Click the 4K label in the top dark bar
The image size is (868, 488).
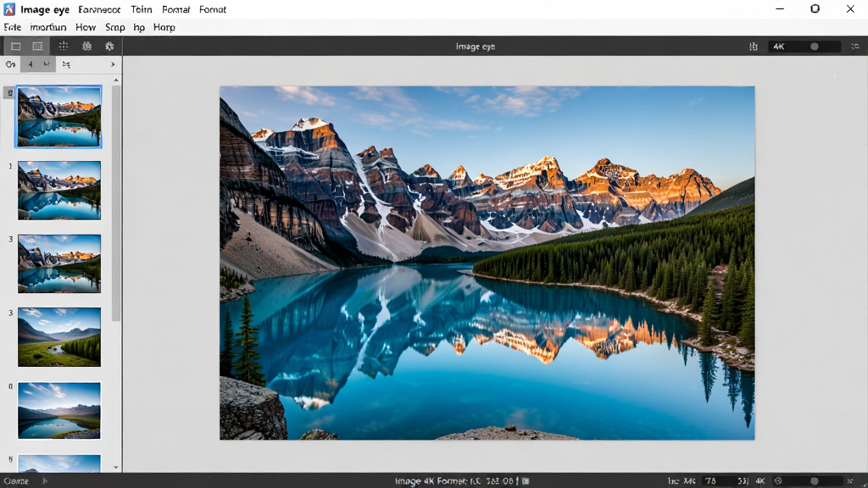tap(779, 47)
